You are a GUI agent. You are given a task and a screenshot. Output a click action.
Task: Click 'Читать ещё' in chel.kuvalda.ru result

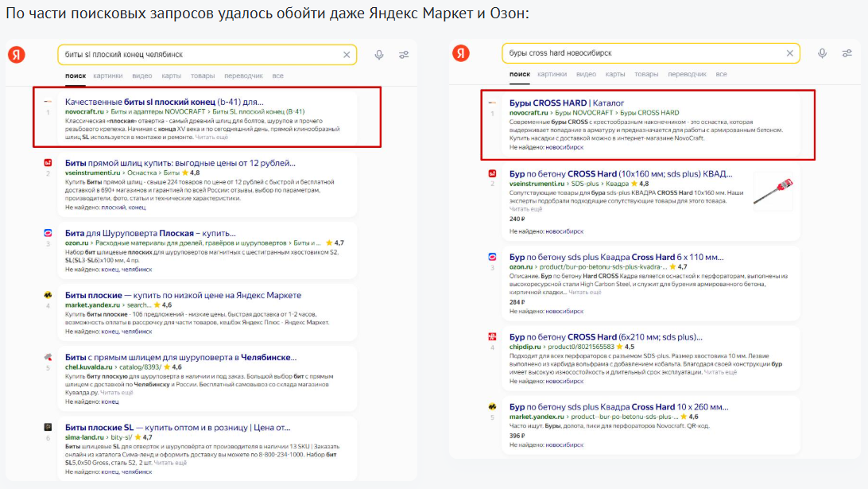pos(116,393)
